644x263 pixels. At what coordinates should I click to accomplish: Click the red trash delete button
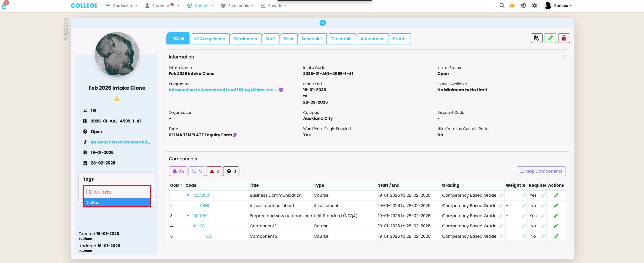tap(564, 38)
